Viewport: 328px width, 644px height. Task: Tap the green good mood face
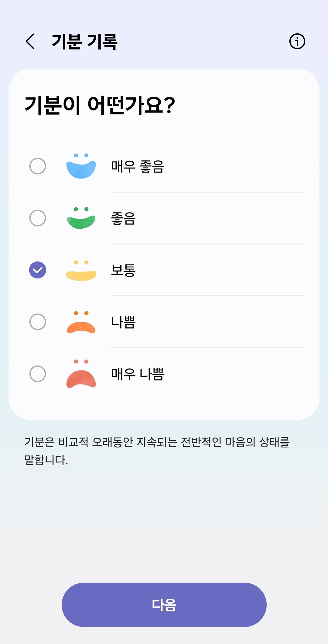[x=81, y=218]
